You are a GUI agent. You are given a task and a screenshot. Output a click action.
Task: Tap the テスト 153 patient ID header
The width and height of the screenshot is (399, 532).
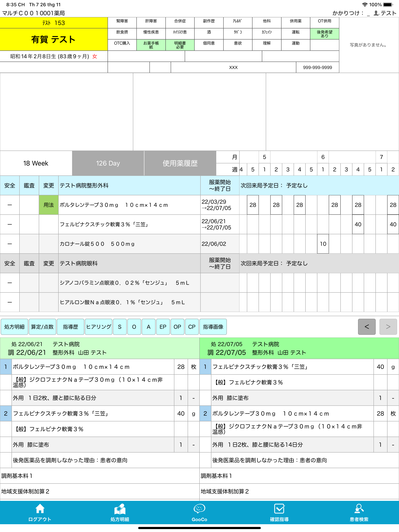[x=53, y=23]
